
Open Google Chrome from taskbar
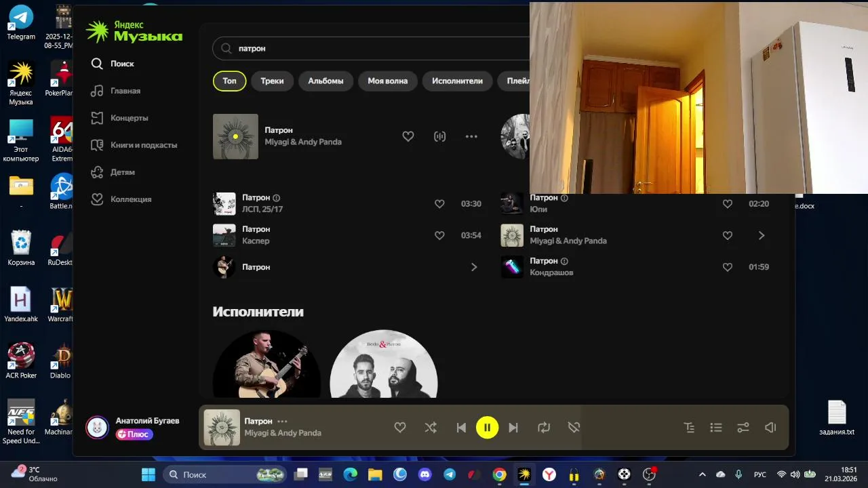coord(499,474)
